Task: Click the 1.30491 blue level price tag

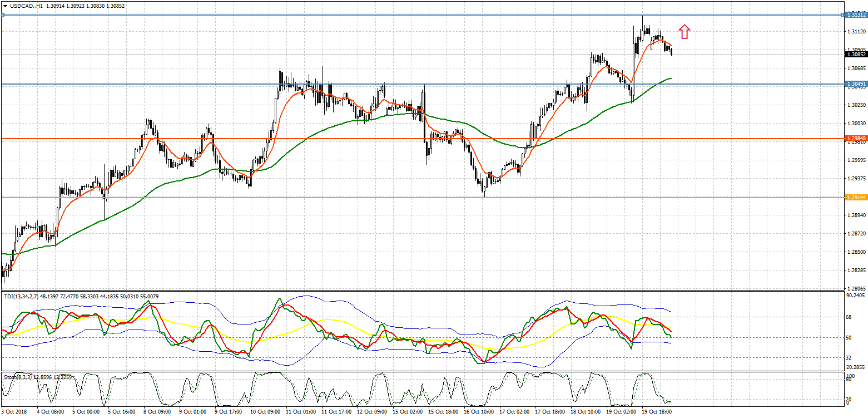Action: pyautogui.click(x=856, y=84)
